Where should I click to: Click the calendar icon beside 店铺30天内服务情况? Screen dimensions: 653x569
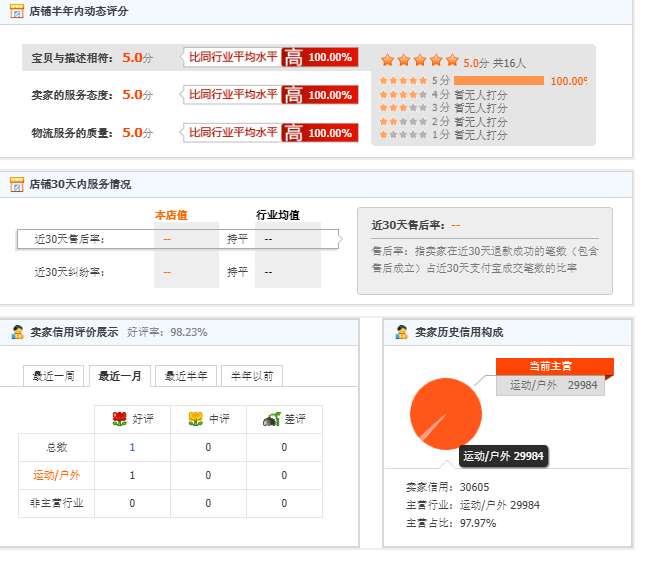pyautogui.click(x=16, y=184)
